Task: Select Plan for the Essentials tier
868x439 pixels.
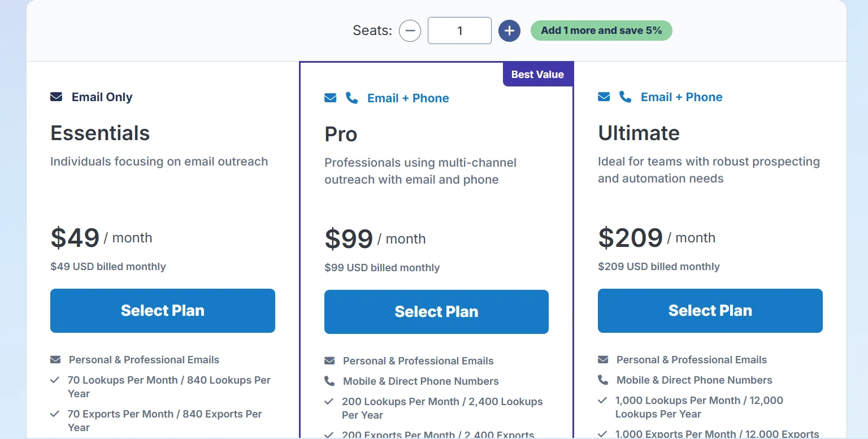Action: (x=163, y=311)
